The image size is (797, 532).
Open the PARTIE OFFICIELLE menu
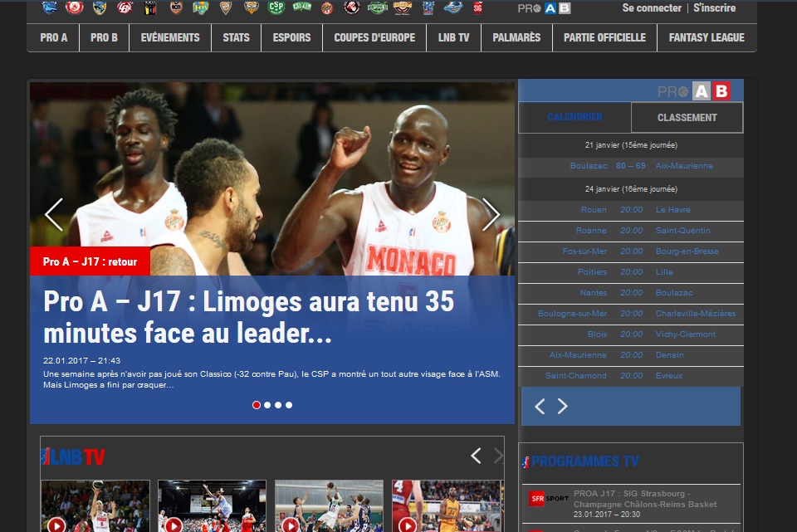point(605,37)
